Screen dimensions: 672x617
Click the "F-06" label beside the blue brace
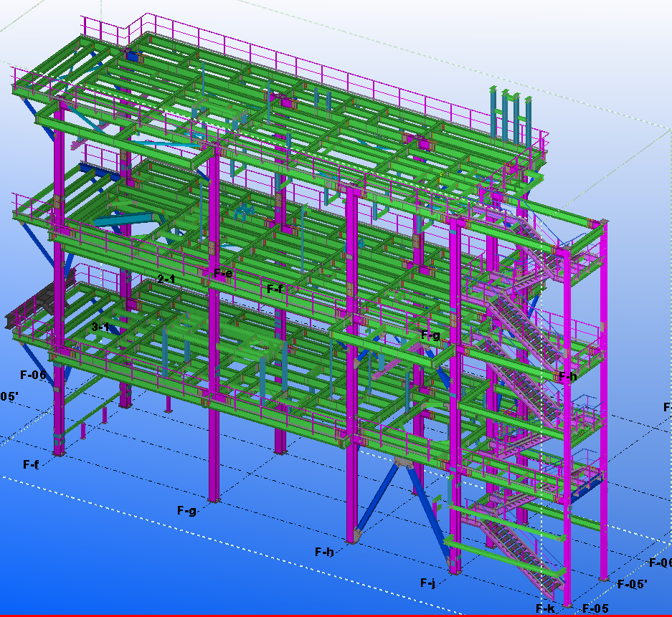coord(33,374)
